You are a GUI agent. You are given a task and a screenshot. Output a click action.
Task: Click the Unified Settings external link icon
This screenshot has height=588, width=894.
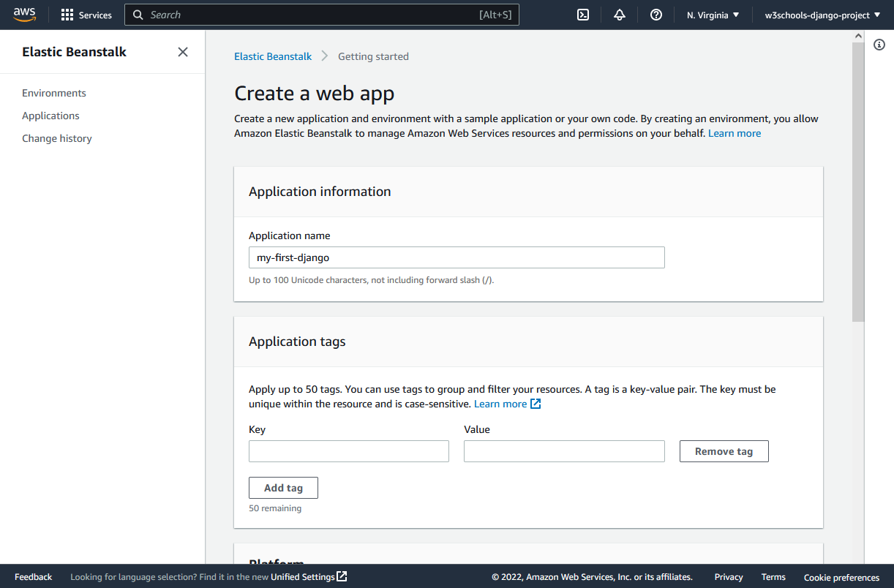click(342, 577)
